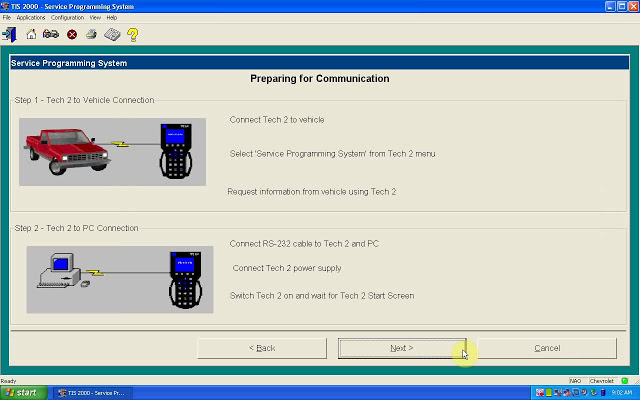Click the 'NAO' status bar field
Image resolution: width=640 pixels, height=400 pixels.
point(576,381)
